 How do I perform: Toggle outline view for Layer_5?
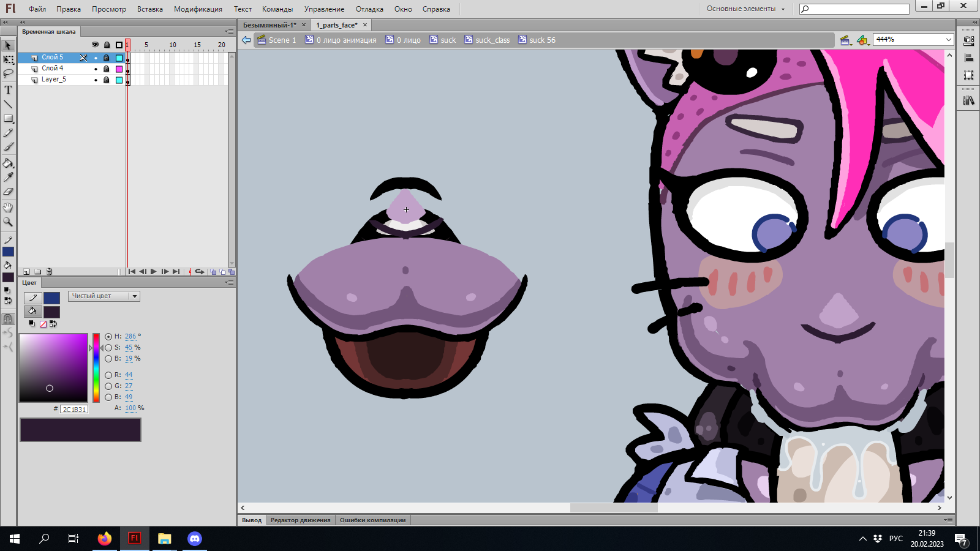(x=119, y=80)
